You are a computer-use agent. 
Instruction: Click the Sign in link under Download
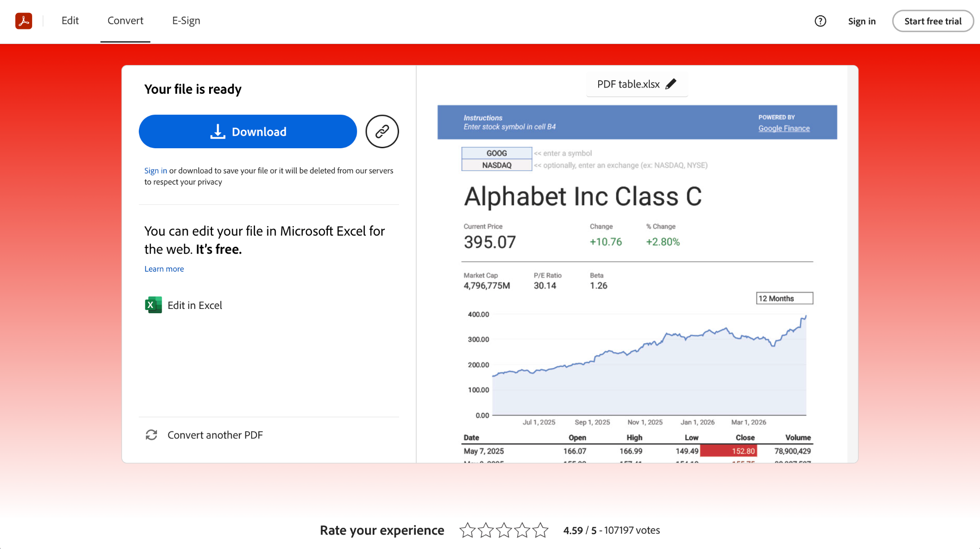pos(156,171)
